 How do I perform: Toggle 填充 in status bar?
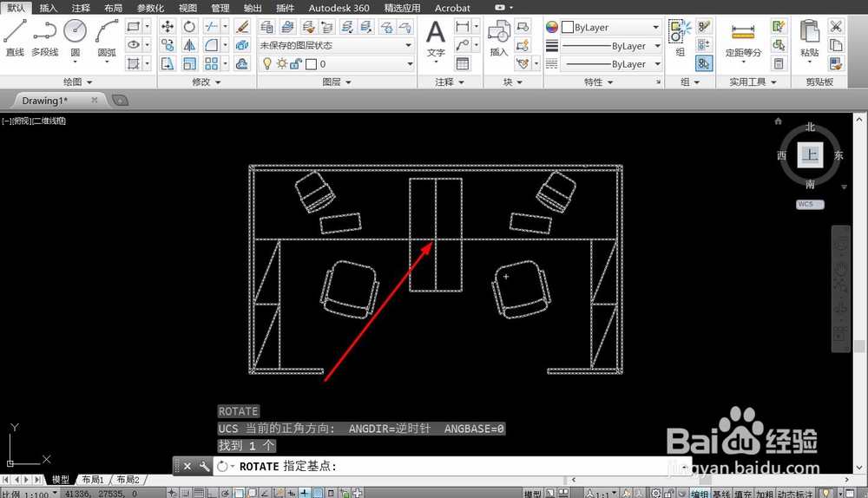744,494
